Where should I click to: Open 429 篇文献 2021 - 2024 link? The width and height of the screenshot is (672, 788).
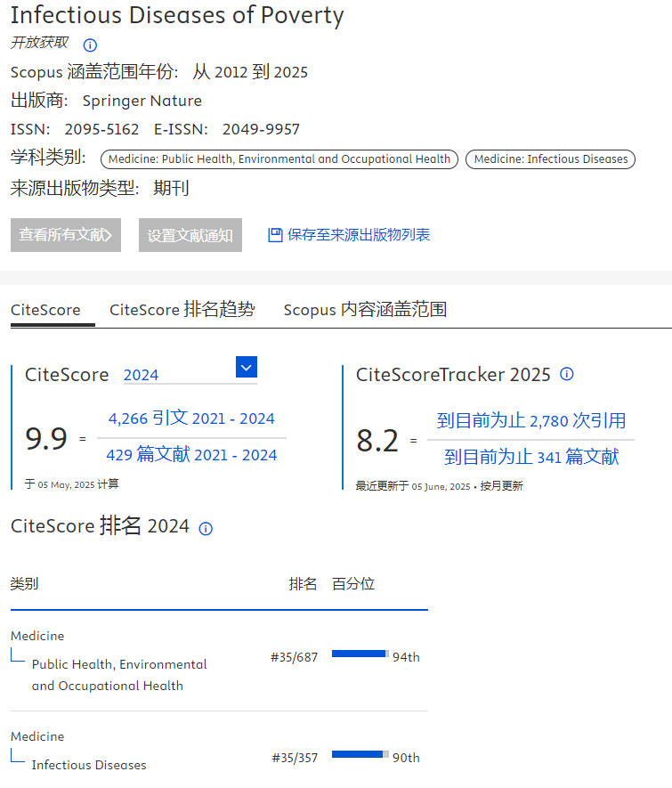[x=191, y=455]
